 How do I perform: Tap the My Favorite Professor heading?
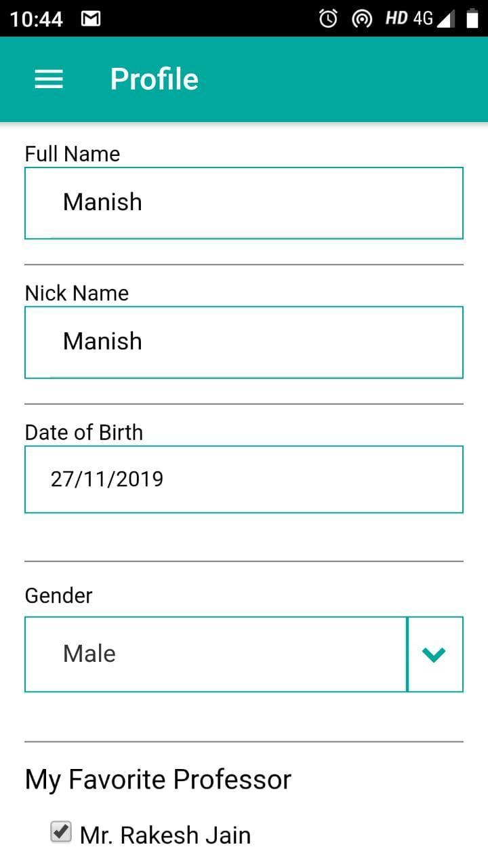158,779
